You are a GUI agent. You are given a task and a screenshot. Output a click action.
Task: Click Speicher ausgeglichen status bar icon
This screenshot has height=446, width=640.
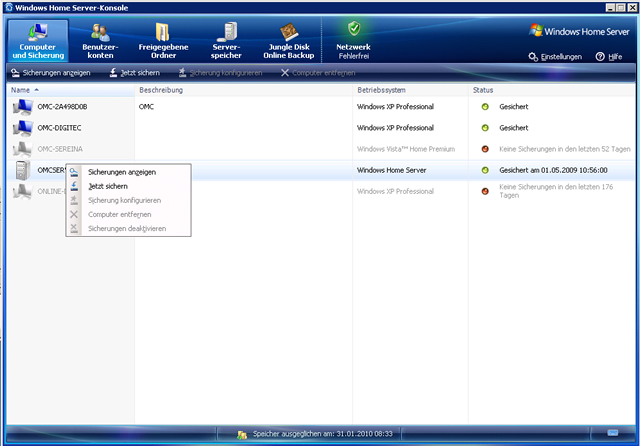point(242,435)
